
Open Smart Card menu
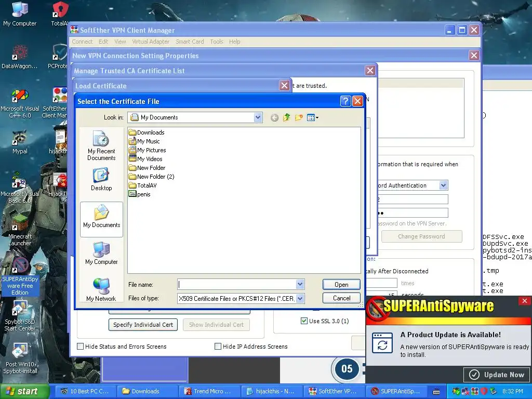coord(190,42)
